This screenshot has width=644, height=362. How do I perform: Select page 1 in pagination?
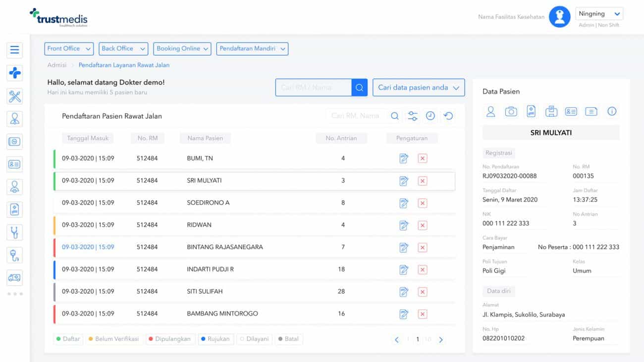pyautogui.click(x=418, y=340)
